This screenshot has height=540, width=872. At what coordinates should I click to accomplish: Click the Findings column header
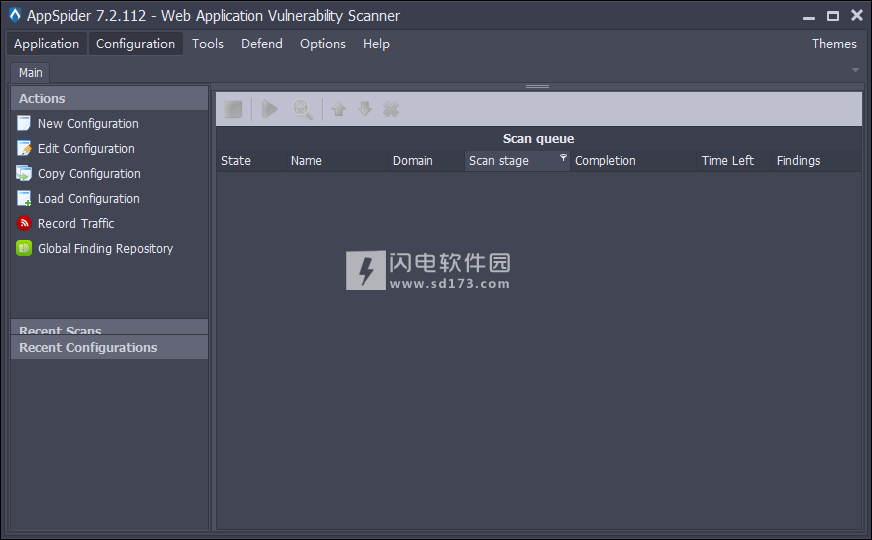pos(817,161)
